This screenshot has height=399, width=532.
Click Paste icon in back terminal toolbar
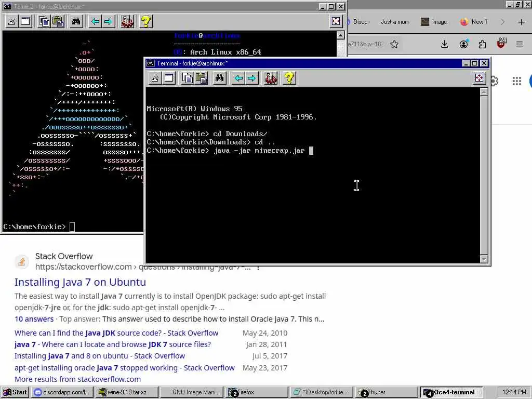pyautogui.click(x=58, y=22)
